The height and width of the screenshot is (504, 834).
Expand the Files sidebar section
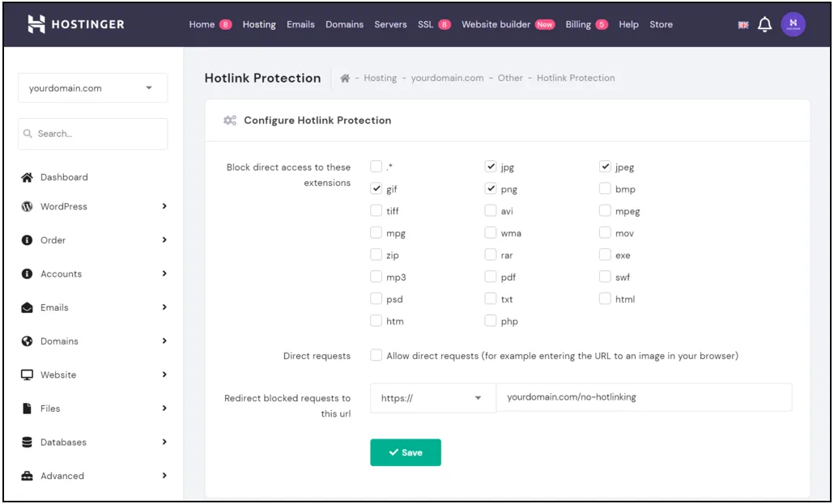pyautogui.click(x=164, y=409)
